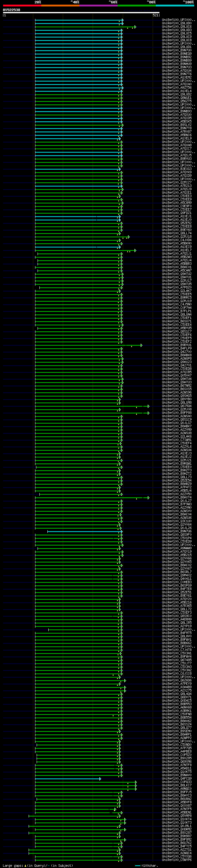Click the purple ~60% identity legend bar
Viewport: 197px width, 868px height.
coord(99,6)
